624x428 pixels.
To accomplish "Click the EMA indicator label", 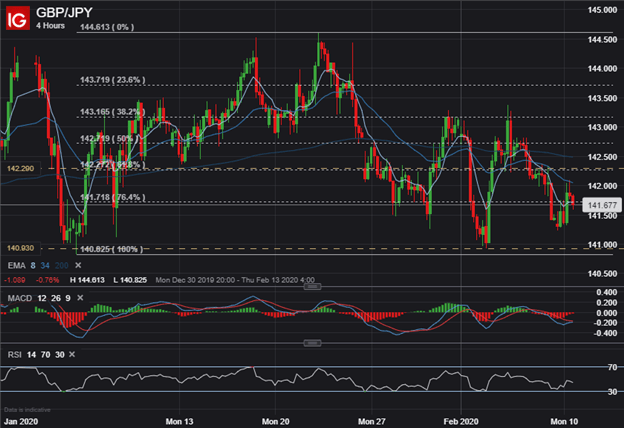I will click(16, 266).
